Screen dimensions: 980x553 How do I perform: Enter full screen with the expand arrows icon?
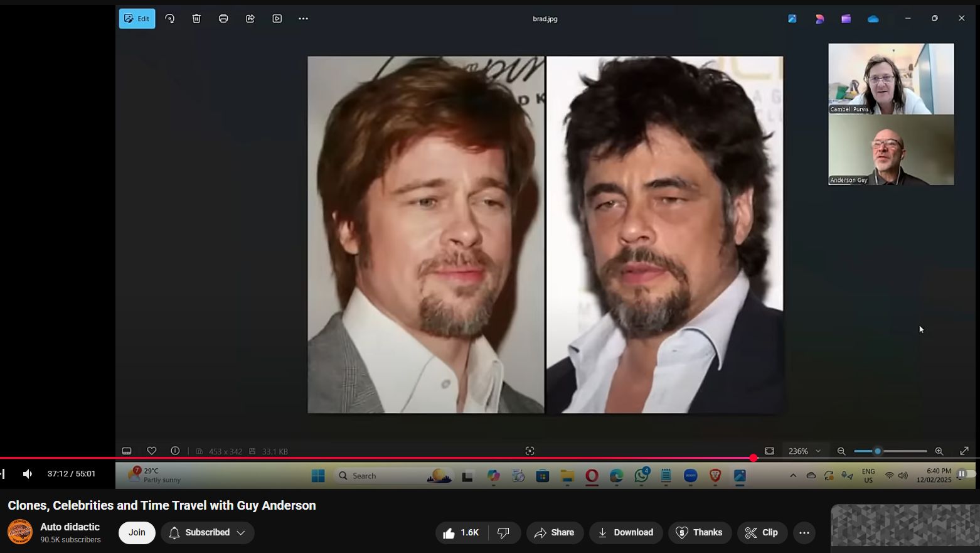point(965,451)
